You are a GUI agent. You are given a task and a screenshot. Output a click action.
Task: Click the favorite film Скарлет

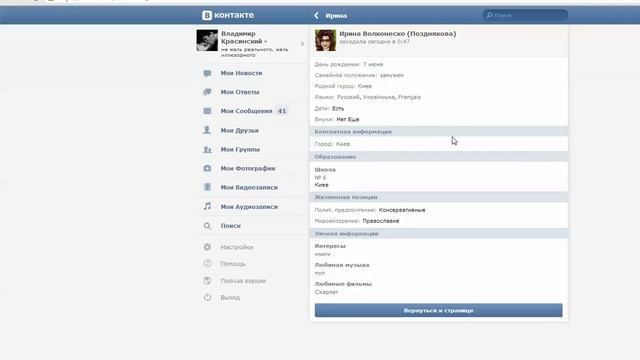coord(326,292)
